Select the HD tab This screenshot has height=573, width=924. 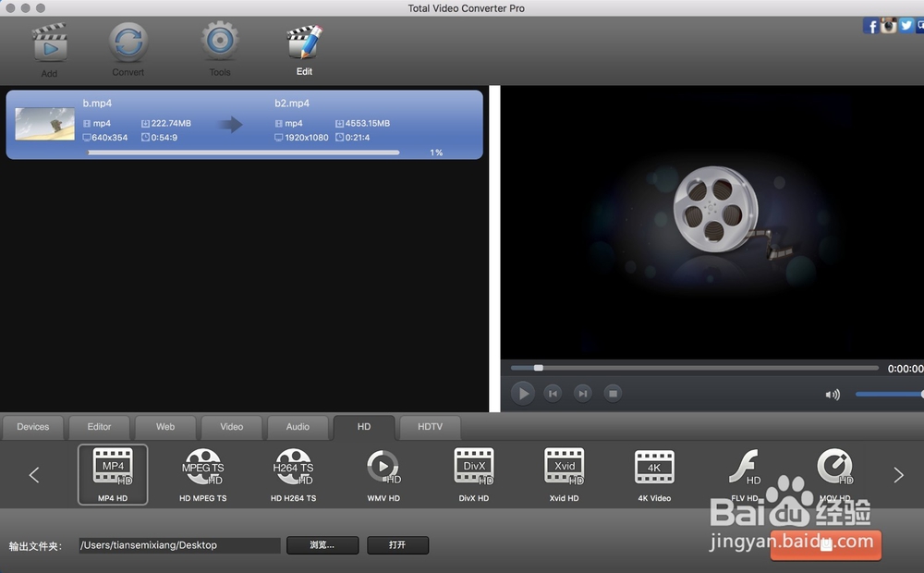pyautogui.click(x=364, y=427)
